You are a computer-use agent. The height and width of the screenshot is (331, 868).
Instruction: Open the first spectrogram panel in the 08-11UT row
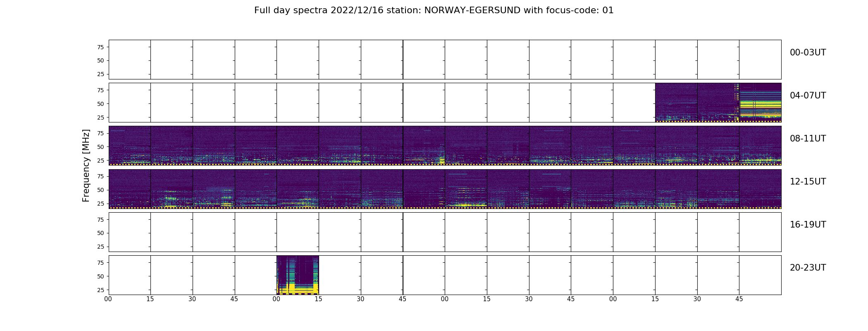[130, 146]
